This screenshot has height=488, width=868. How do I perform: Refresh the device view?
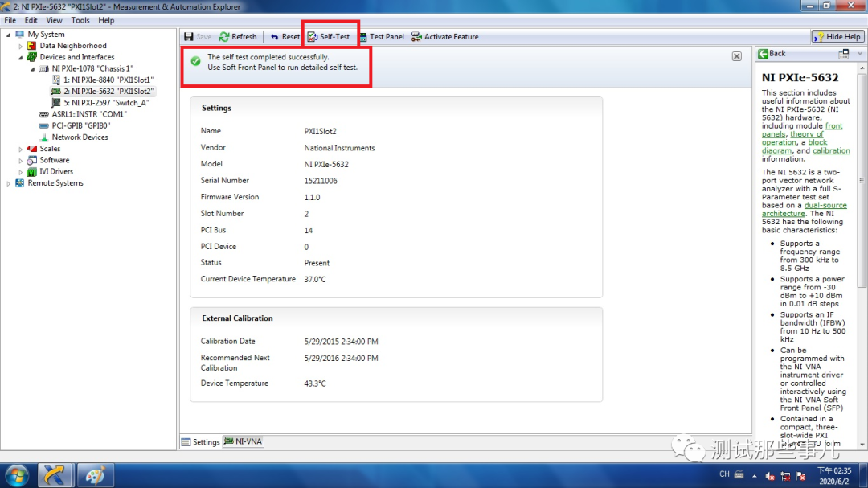(x=238, y=36)
